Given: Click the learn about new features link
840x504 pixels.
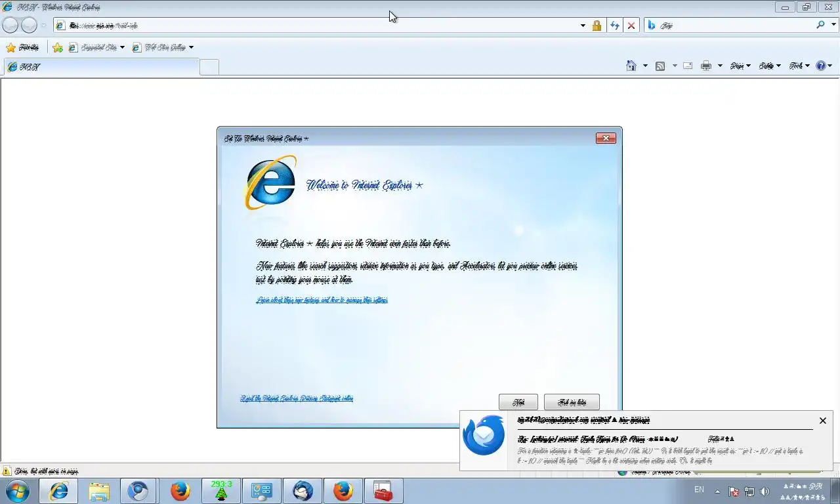Looking at the screenshot, I should tap(322, 300).
